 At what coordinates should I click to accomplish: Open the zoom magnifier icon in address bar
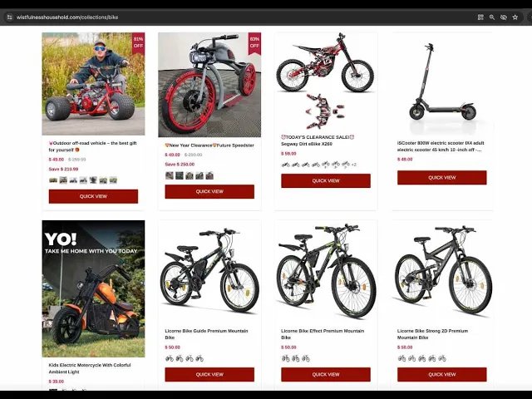click(492, 17)
